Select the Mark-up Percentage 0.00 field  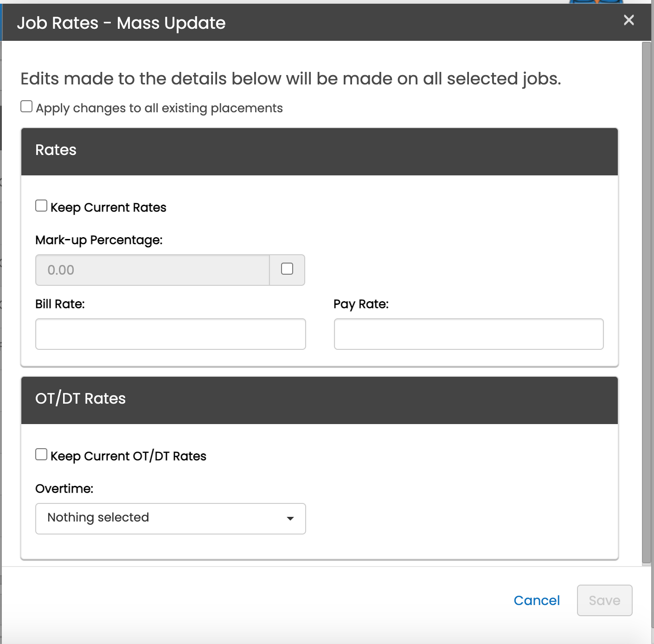(x=153, y=270)
